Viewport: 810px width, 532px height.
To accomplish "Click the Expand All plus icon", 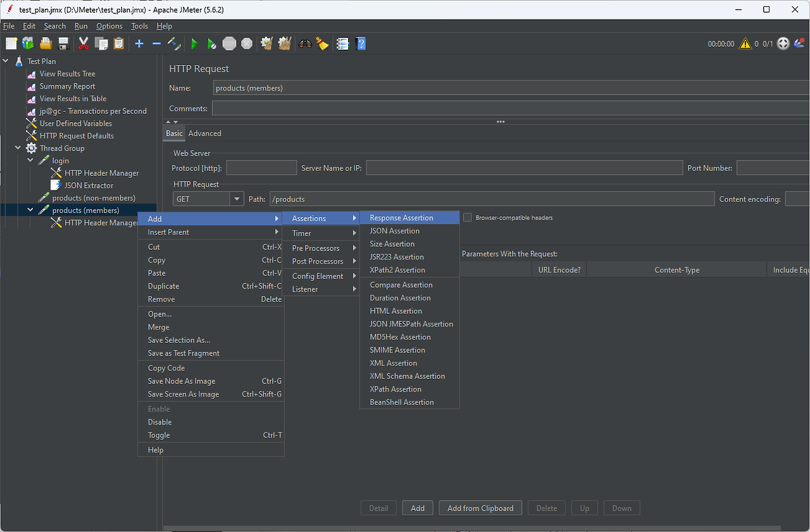I will pyautogui.click(x=139, y=44).
